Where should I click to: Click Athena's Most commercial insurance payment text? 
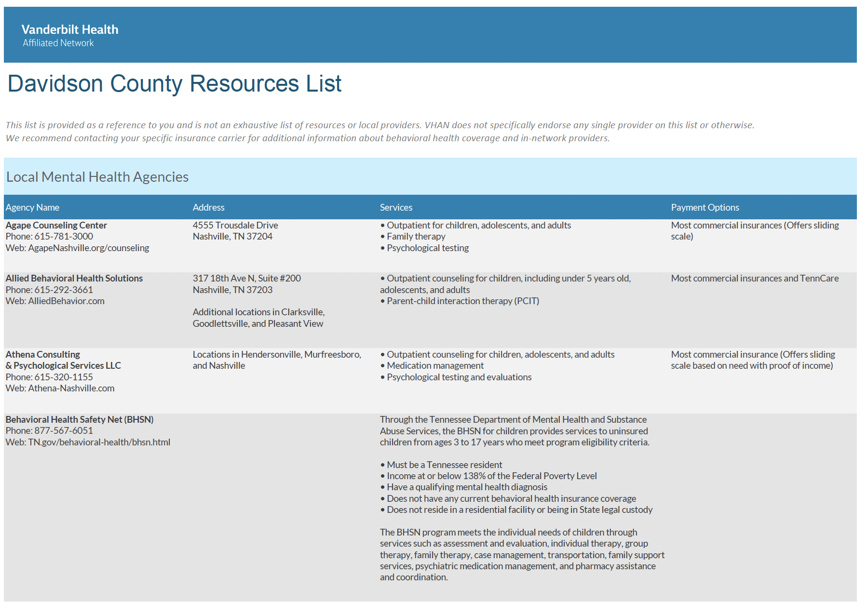(753, 360)
